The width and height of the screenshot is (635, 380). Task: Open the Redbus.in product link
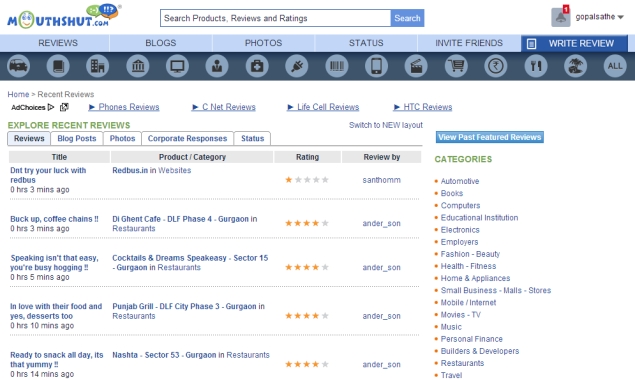click(130, 171)
